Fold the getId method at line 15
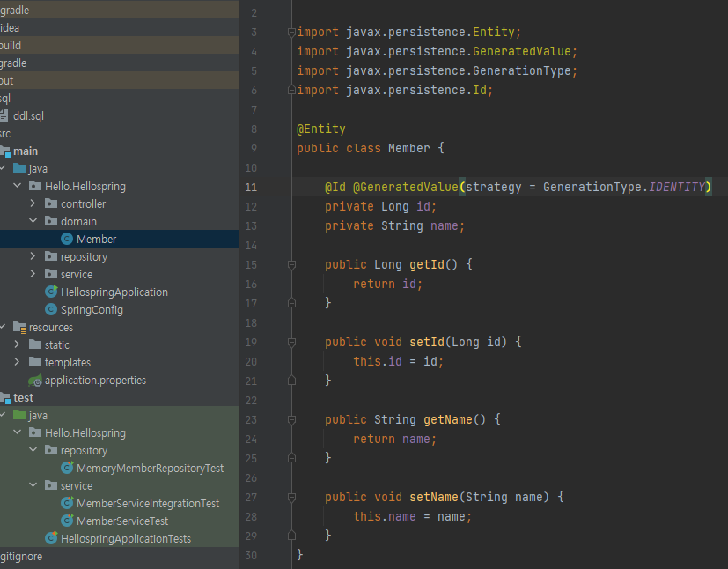 pos(291,265)
